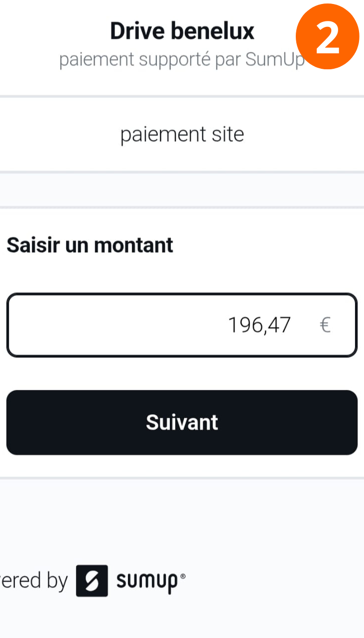The image size is (364, 638).
Task: Focus the amount input field
Action: (182, 325)
